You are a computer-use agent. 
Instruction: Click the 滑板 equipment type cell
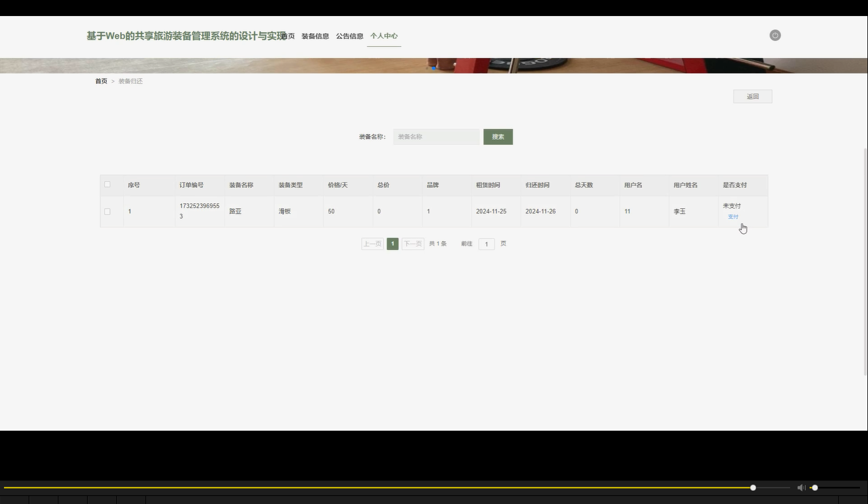coord(285,211)
